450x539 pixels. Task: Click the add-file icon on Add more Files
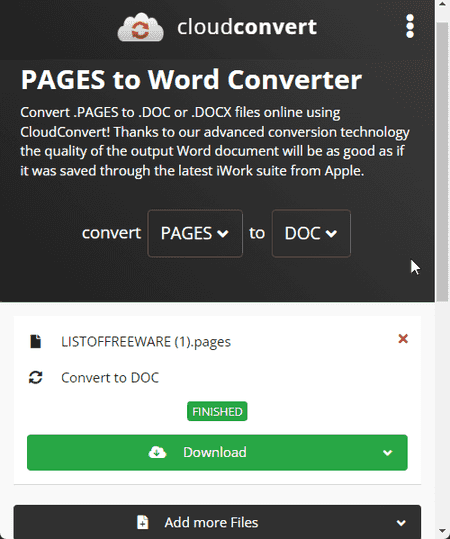pyautogui.click(x=143, y=522)
